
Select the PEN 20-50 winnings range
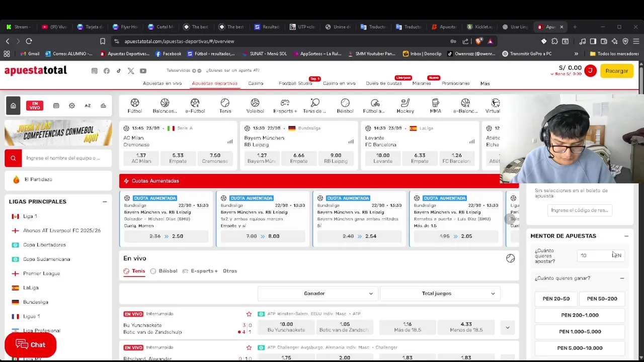tap(556, 299)
